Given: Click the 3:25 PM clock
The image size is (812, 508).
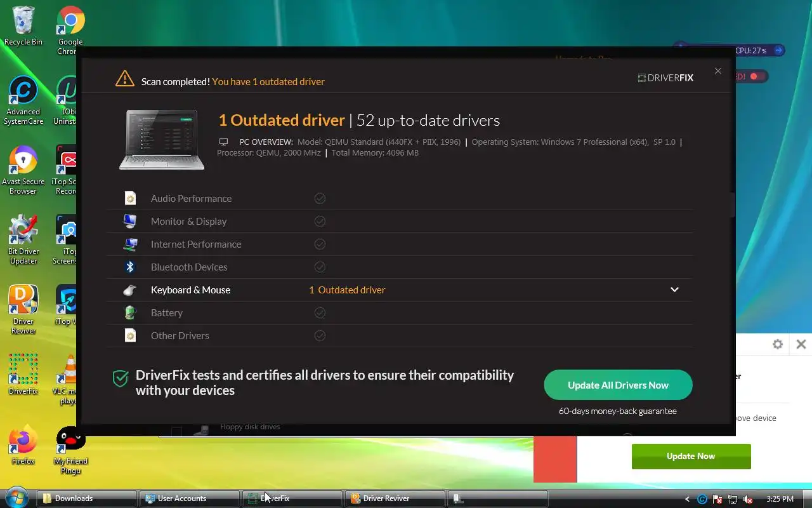Looking at the screenshot, I should point(780,499).
